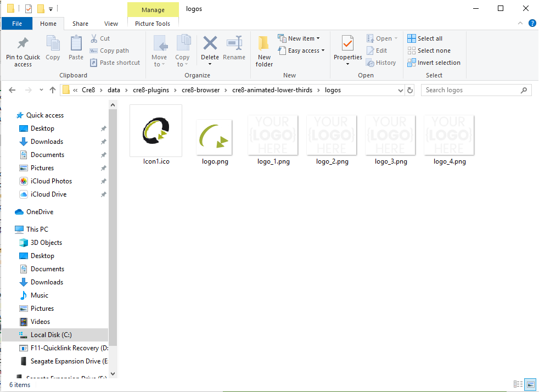Click Select none
Viewport: 539px width, 392px height.
click(429, 51)
